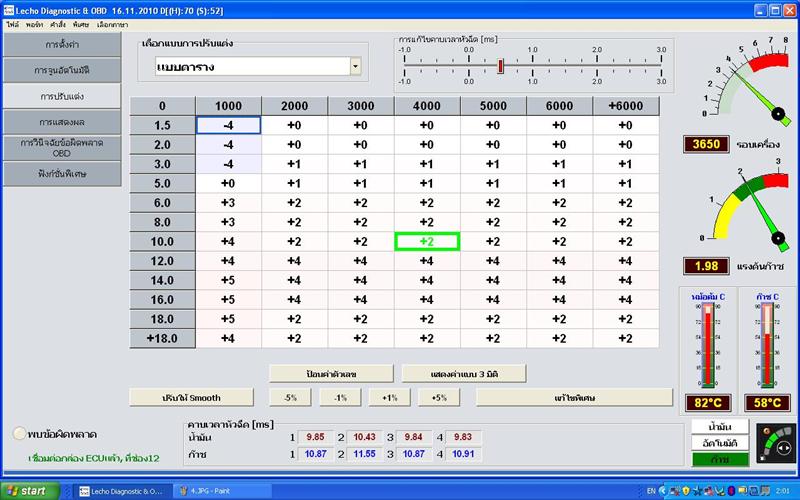Click the injector time correction slider handle
This screenshot has width=800, height=500.
(x=501, y=66)
